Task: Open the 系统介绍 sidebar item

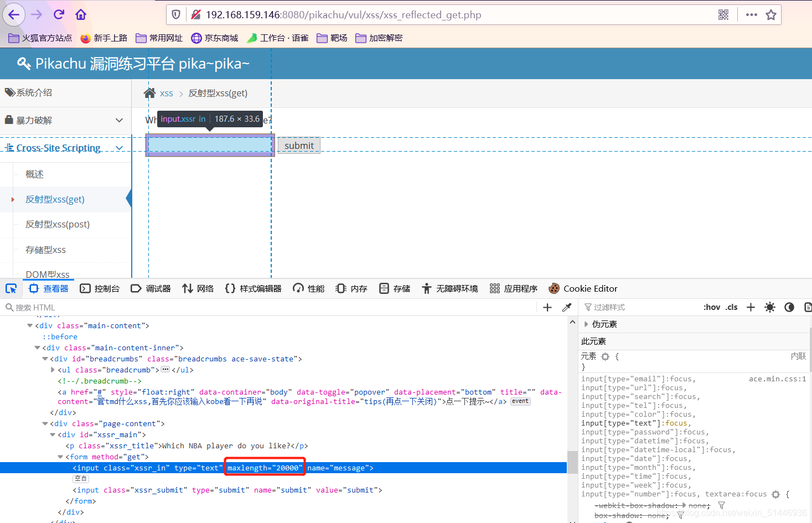Action: tap(65, 92)
